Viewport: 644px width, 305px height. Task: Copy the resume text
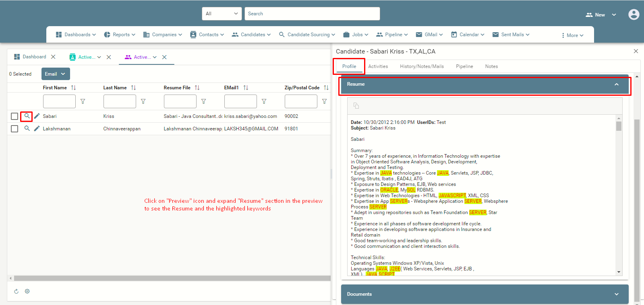356,106
